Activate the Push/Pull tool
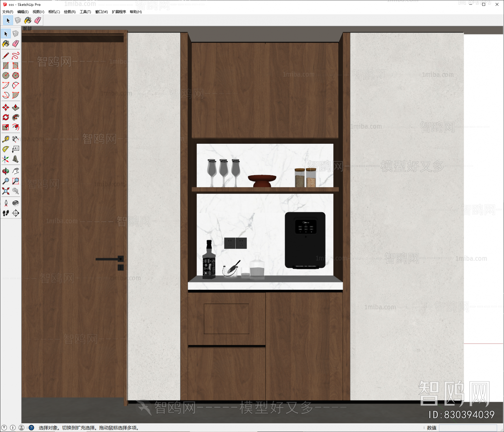The image size is (504, 432). pyautogui.click(x=16, y=107)
